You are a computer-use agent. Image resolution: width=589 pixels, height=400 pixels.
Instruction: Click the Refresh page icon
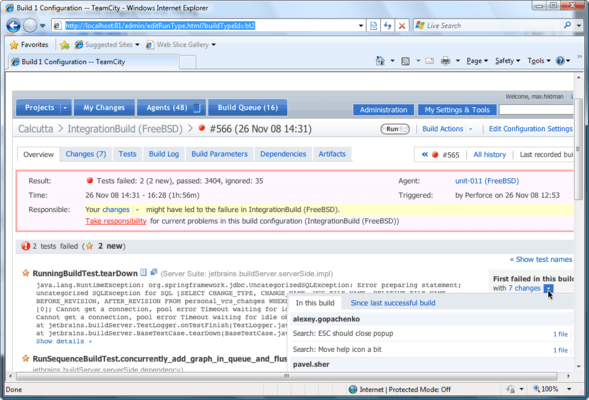[x=388, y=26]
